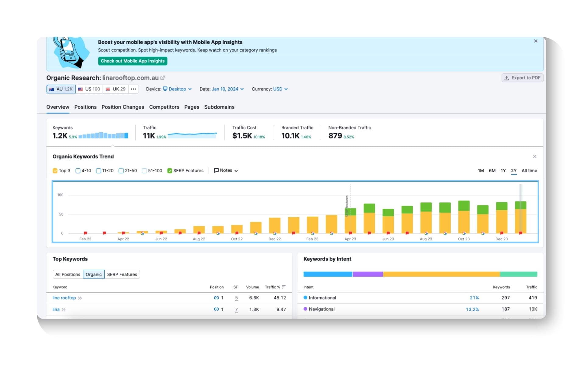Click the three-dots more countries icon
This screenshot has width=588, height=367.
[x=133, y=89]
